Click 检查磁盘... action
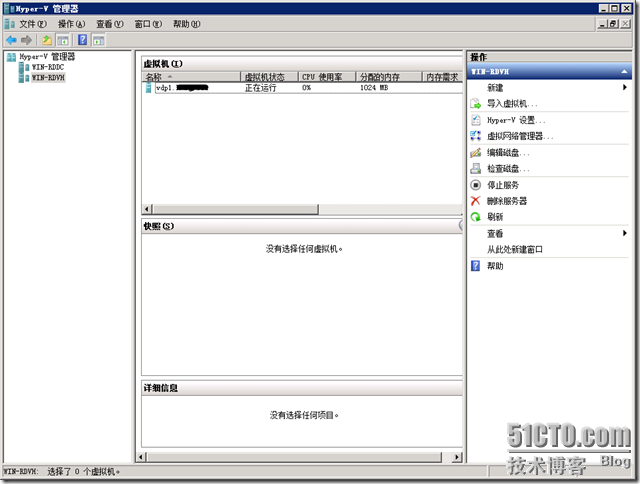The width and height of the screenshot is (640, 484). tap(508, 168)
